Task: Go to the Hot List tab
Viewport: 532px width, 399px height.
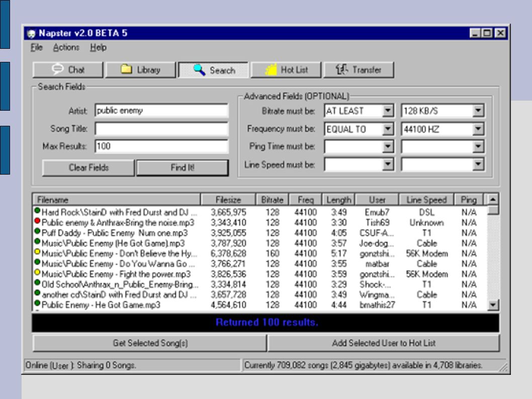Action: 286,70
